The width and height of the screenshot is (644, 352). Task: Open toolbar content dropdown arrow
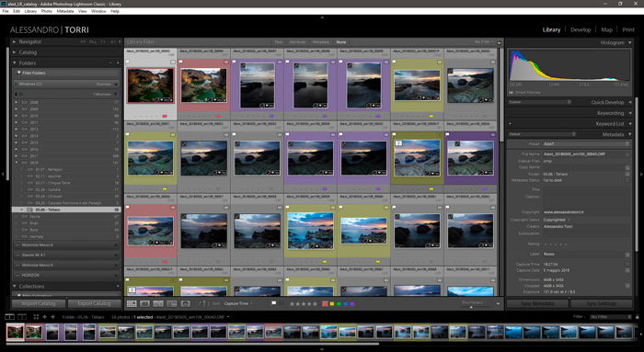click(x=498, y=304)
